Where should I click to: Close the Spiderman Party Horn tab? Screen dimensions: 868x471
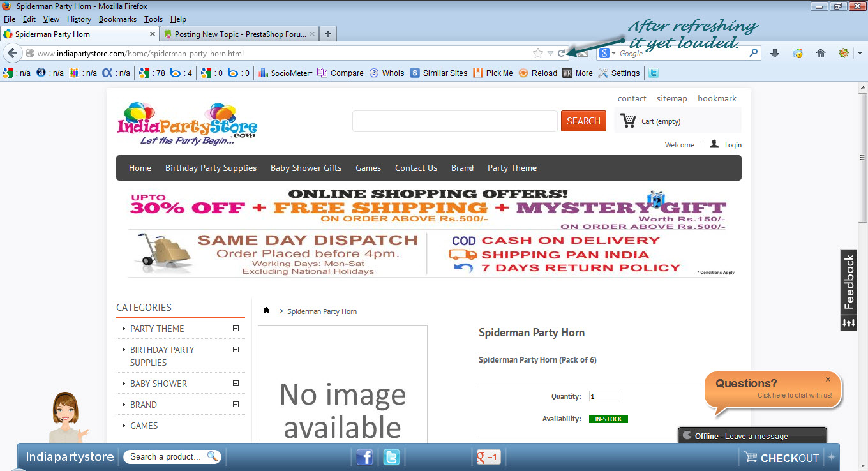(153, 34)
